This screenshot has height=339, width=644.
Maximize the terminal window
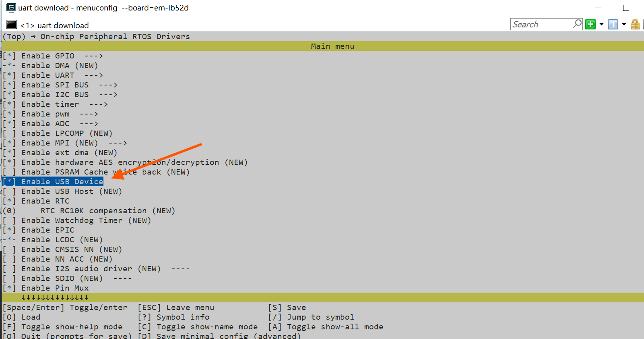[626, 8]
